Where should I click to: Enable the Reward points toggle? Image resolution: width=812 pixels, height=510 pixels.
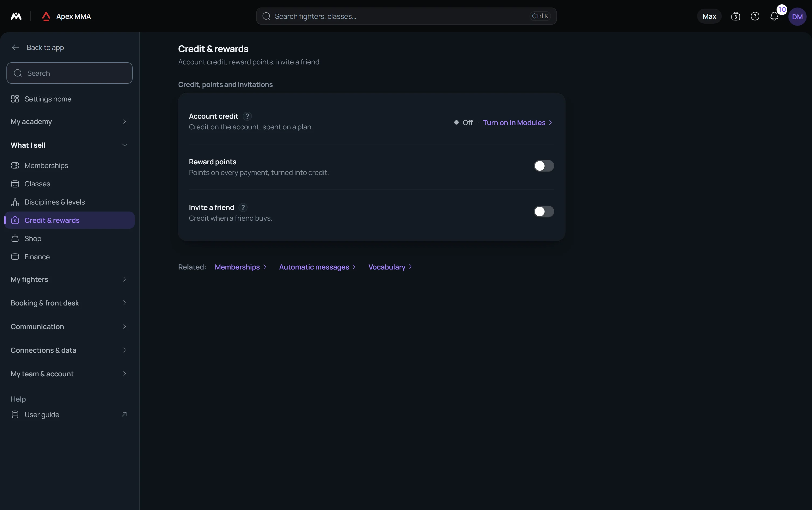pyautogui.click(x=543, y=166)
